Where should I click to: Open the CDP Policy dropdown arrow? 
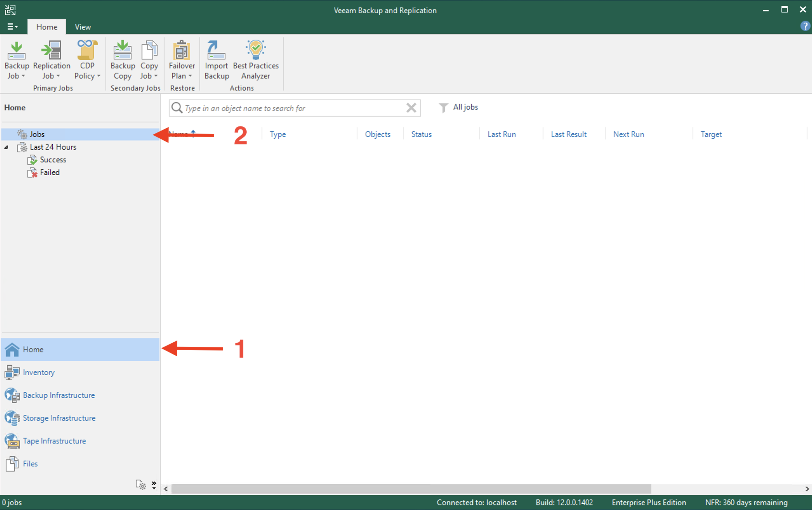point(99,76)
